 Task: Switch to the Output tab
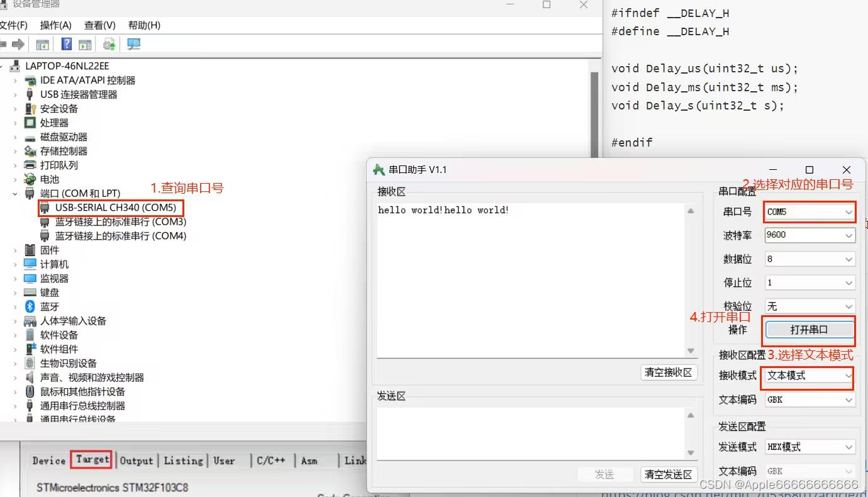tap(136, 461)
